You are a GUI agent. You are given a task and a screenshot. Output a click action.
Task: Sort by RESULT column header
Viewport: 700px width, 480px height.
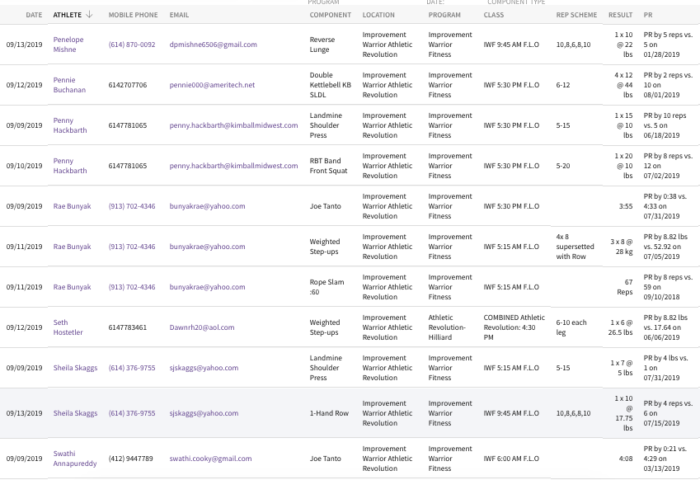(620, 15)
